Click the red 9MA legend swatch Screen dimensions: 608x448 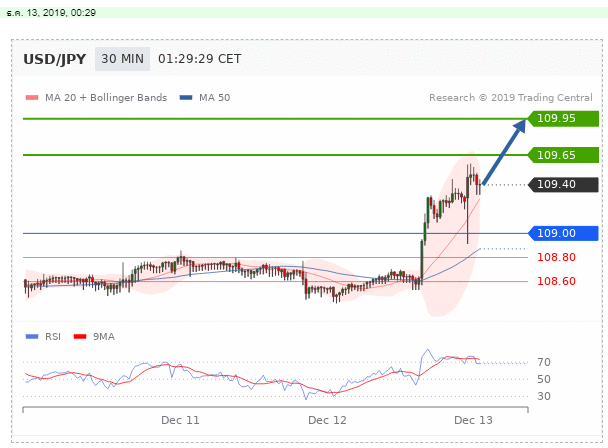click(80, 337)
